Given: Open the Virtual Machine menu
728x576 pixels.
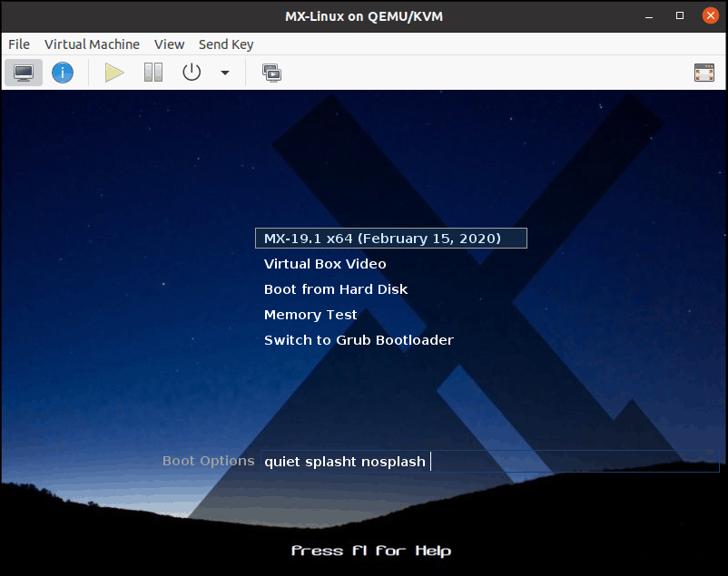Looking at the screenshot, I should coord(92,44).
